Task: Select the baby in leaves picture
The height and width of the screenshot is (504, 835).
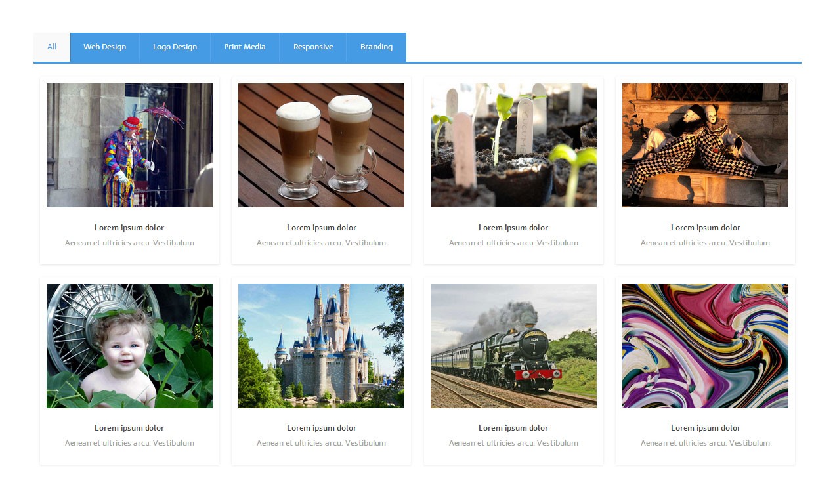Action: 129,345
